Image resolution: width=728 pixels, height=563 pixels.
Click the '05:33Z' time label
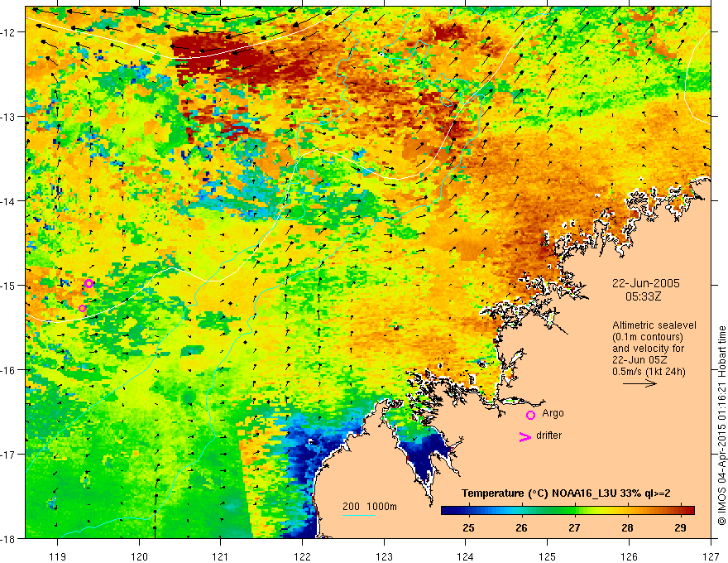point(643,296)
